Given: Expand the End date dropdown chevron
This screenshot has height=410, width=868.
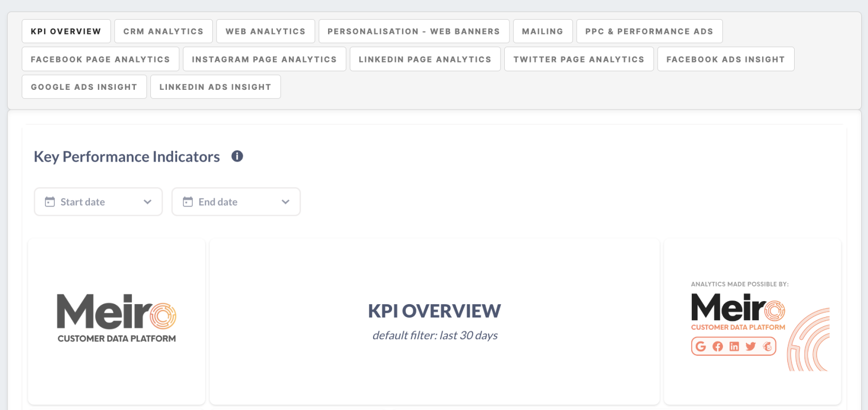Looking at the screenshot, I should coord(286,202).
